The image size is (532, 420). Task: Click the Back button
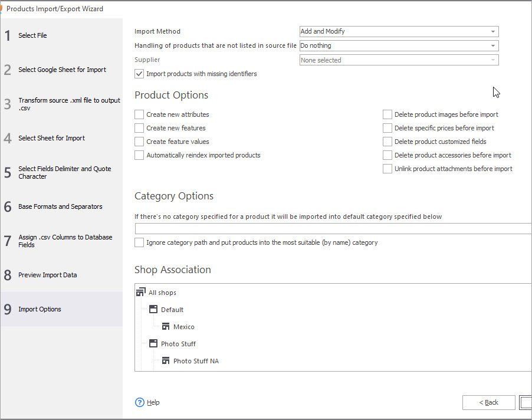pos(488,402)
